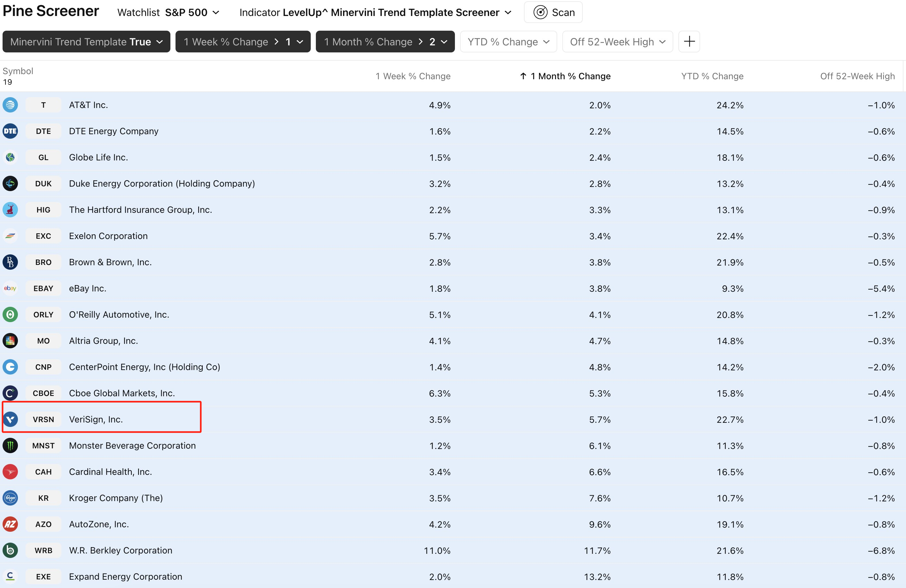Click the Monster Beverage claw logo
This screenshot has width=906, height=588.
click(10, 445)
